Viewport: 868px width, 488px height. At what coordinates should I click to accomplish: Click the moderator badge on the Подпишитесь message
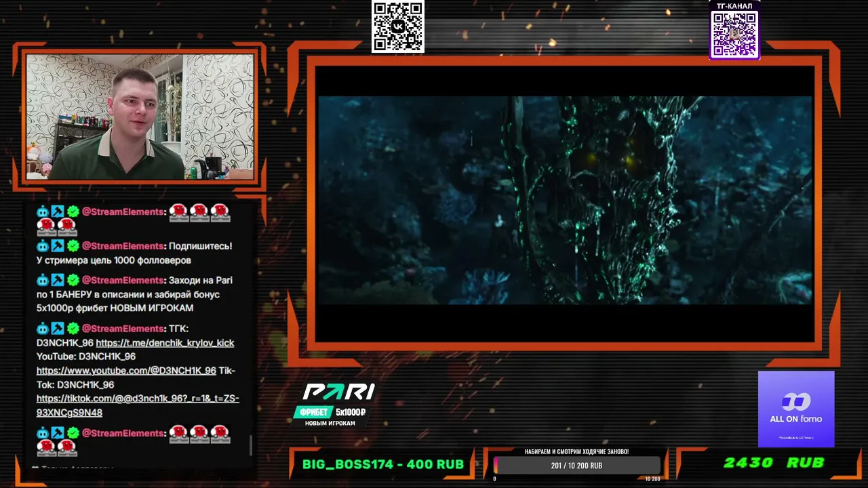click(58, 246)
